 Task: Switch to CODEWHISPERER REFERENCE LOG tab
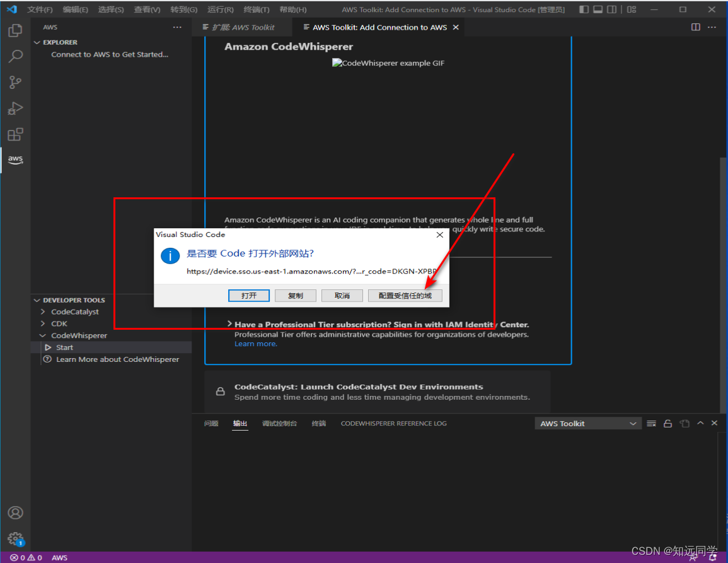point(394,423)
